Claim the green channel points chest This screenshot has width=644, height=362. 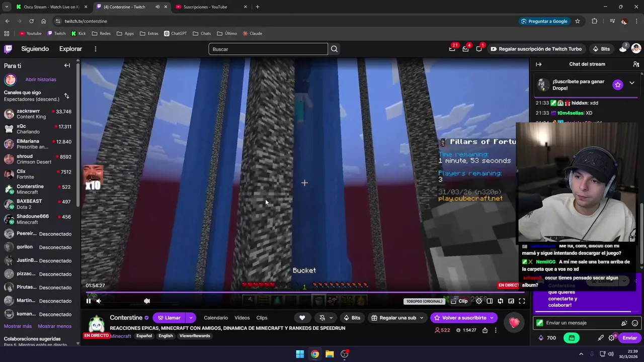pos(572,338)
